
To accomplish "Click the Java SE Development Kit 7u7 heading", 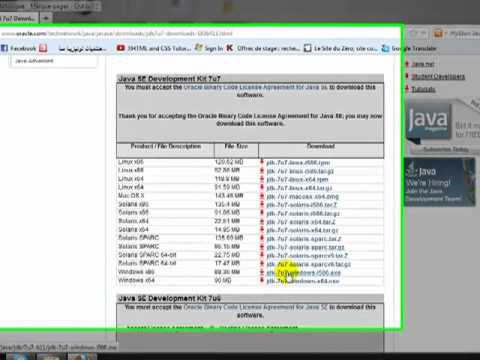I will tap(169, 79).
